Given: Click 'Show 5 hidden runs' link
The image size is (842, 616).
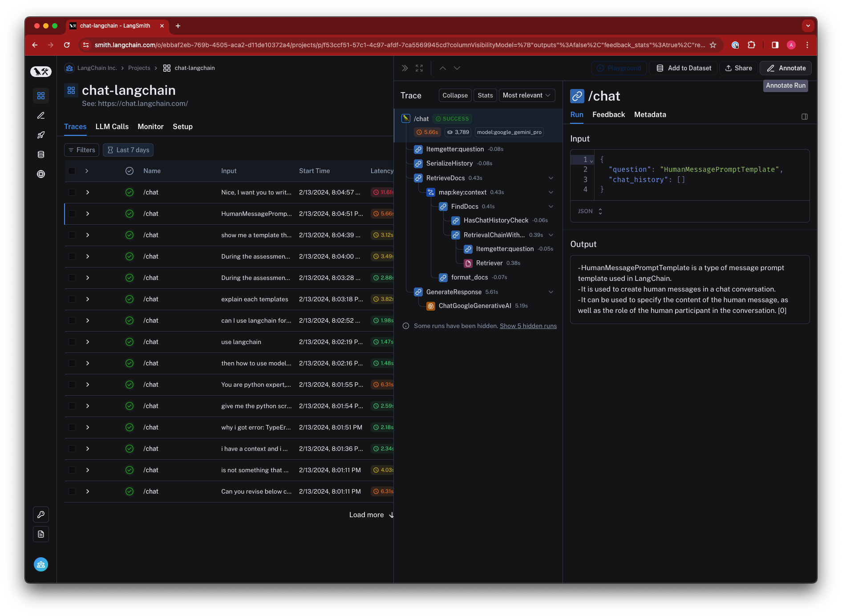Looking at the screenshot, I should tap(528, 326).
